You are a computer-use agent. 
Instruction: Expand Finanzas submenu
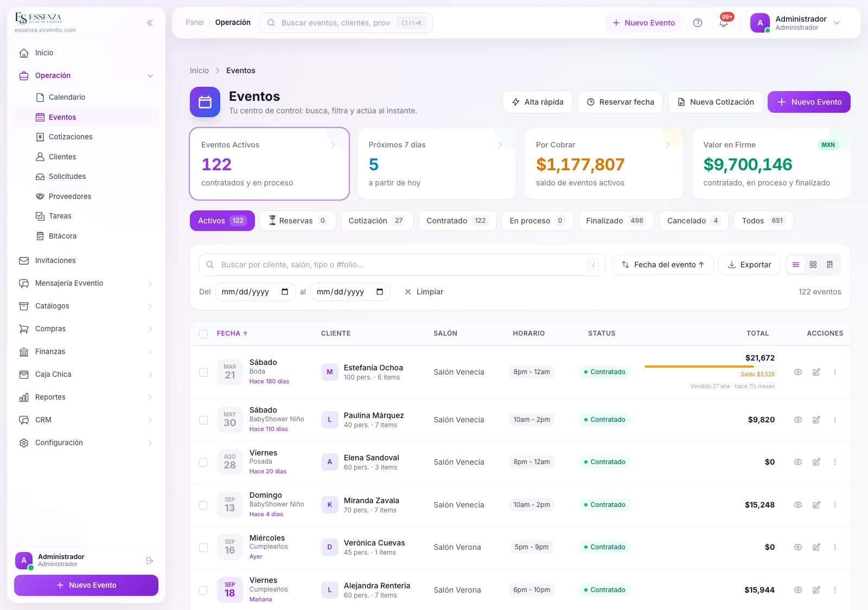(86, 351)
